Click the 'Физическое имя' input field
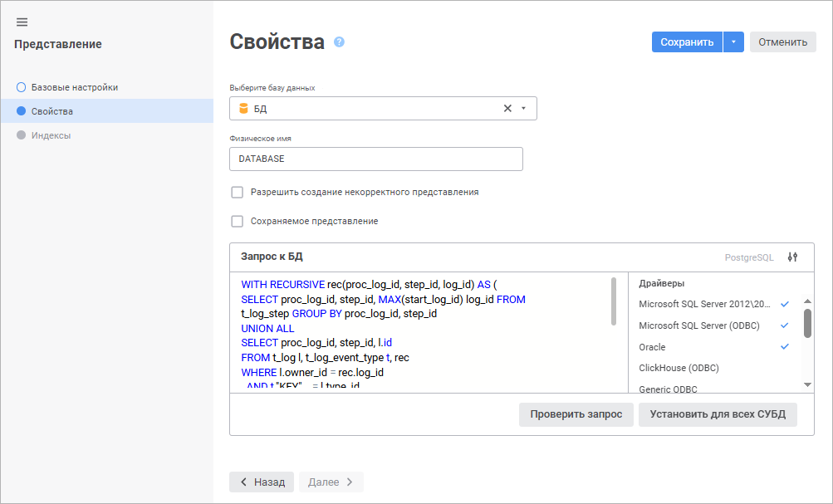Viewport: 833px width, 504px height. tap(375, 159)
